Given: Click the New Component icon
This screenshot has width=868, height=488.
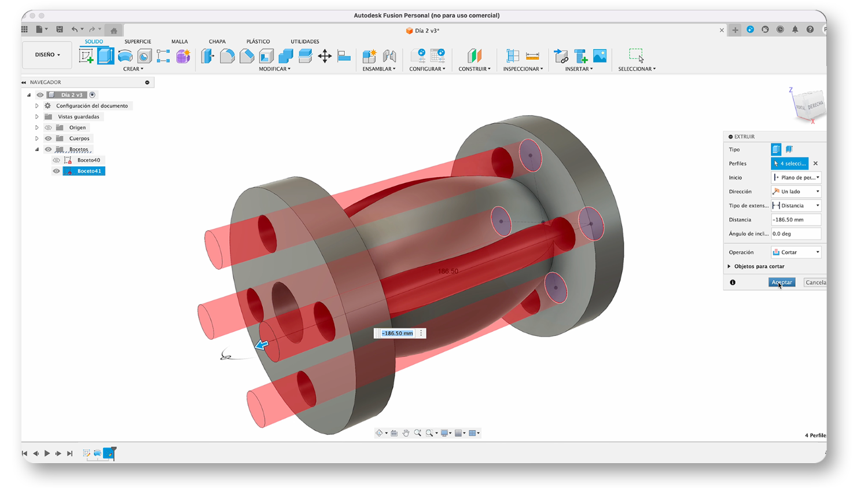Looking at the screenshot, I should [x=369, y=56].
